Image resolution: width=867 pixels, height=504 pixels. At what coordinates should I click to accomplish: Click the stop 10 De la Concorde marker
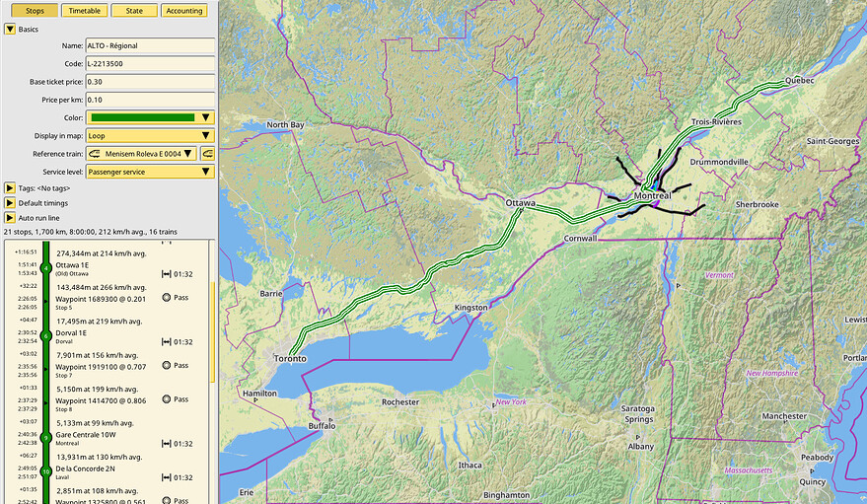(46, 471)
